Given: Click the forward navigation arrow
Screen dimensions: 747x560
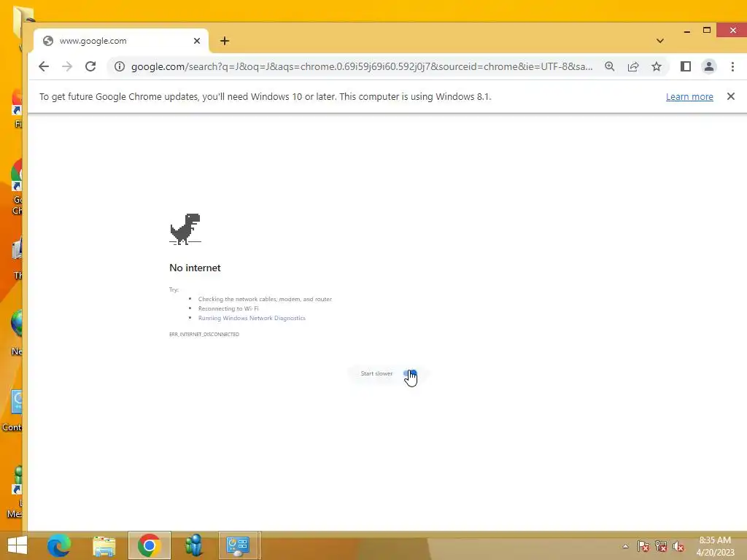Looking at the screenshot, I should click(x=67, y=66).
